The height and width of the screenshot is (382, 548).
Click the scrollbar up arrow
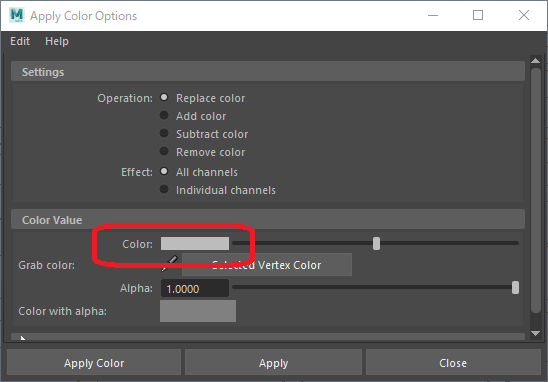535,61
